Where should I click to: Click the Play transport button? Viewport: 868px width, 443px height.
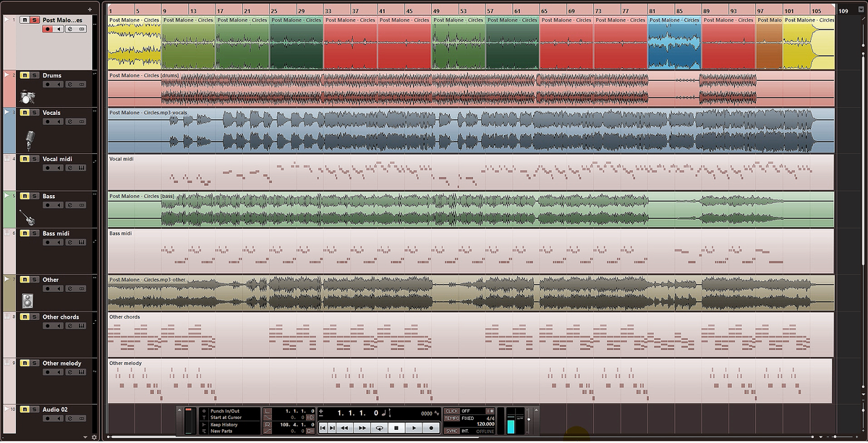tap(414, 428)
